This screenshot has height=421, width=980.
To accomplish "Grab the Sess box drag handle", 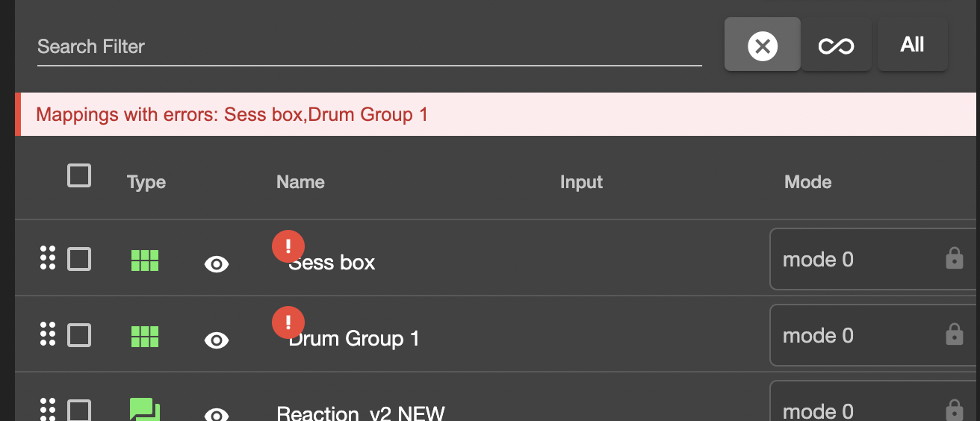I will [48, 258].
